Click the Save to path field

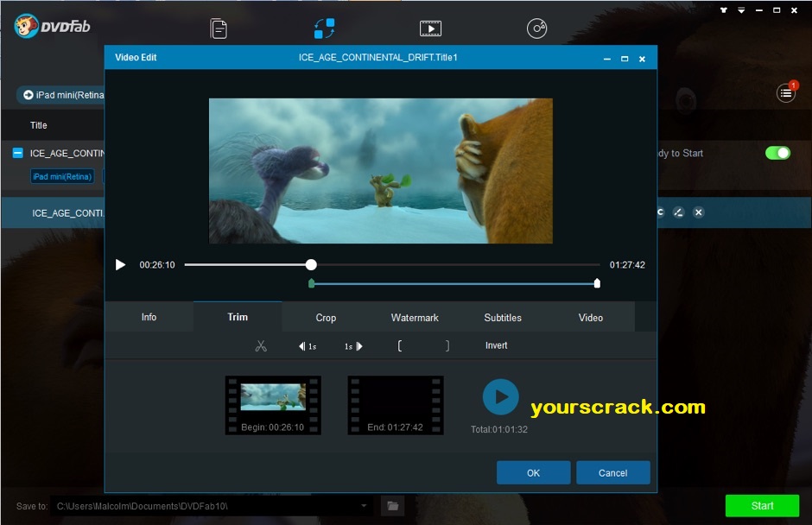[212, 506]
